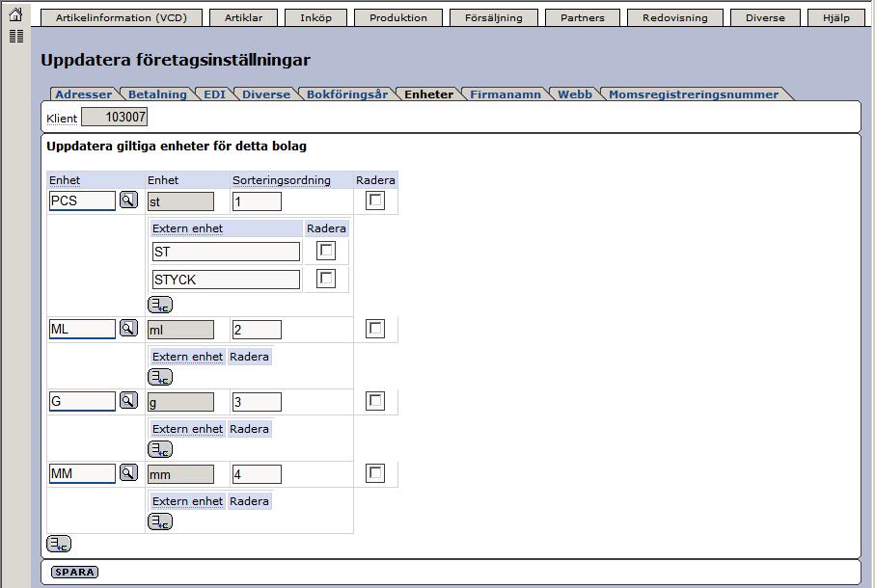Switch to the Bokföringsår tab
The height and width of the screenshot is (588, 875).
[x=347, y=94]
